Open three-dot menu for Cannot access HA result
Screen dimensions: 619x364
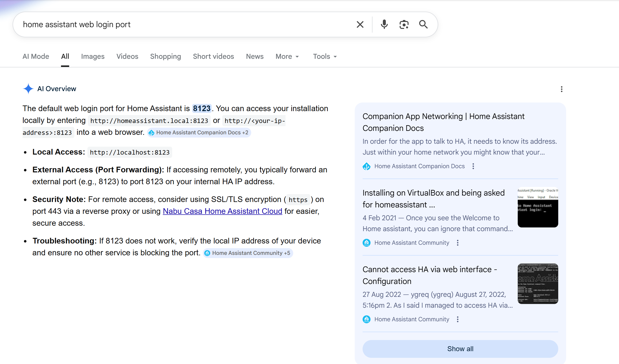click(457, 319)
